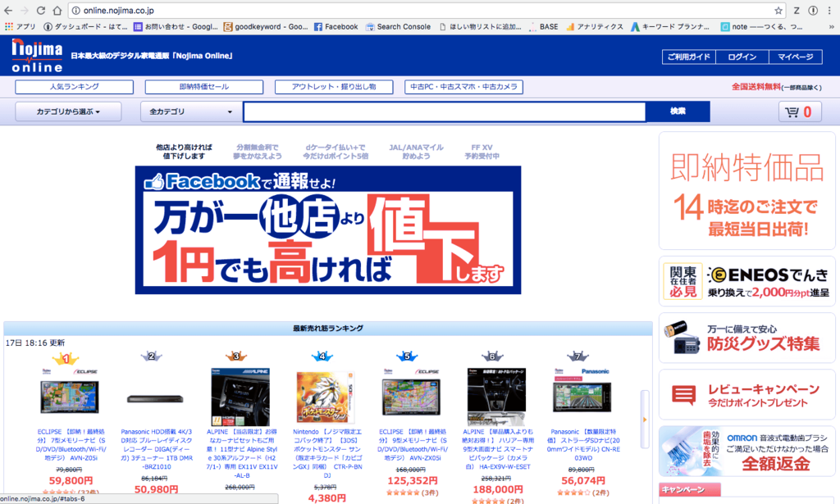Image resolution: width=840 pixels, height=504 pixels.
Task: Open the アウトレット・掘り出し物 tab
Action: pyautogui.click(x=334, y=87)
